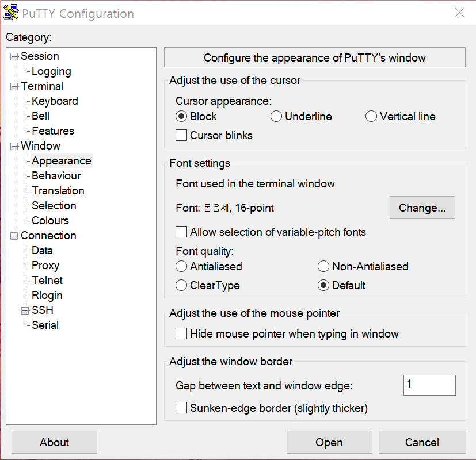
Task: Click the 'Font: 돋움체, 16-point' text
Action: coord(224,208)
